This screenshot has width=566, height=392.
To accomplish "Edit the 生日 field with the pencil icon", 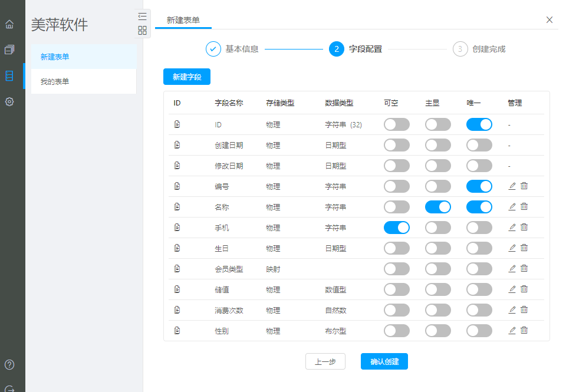I will pyautogui.click(x=512, y=248).
